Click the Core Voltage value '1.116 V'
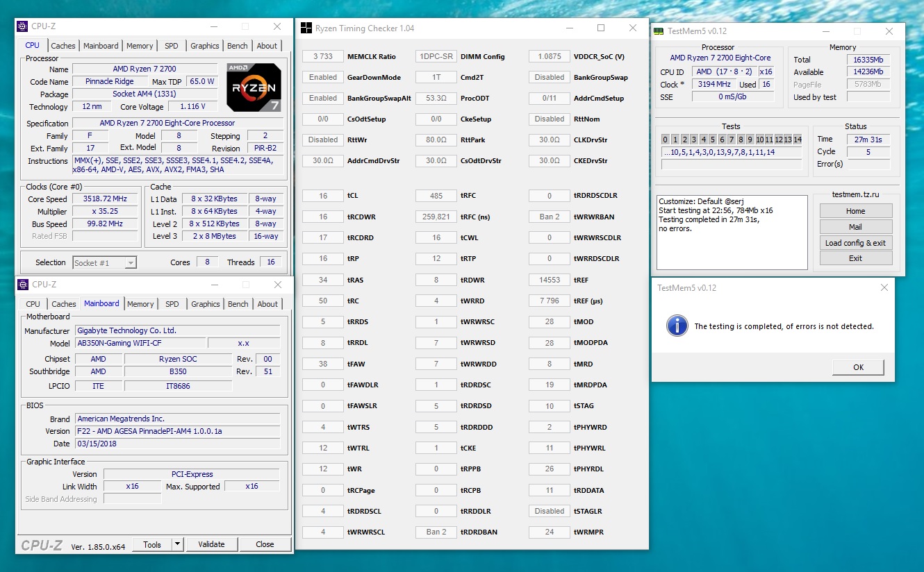Viewport: 924px width, 572px height. tap(192, 107)
